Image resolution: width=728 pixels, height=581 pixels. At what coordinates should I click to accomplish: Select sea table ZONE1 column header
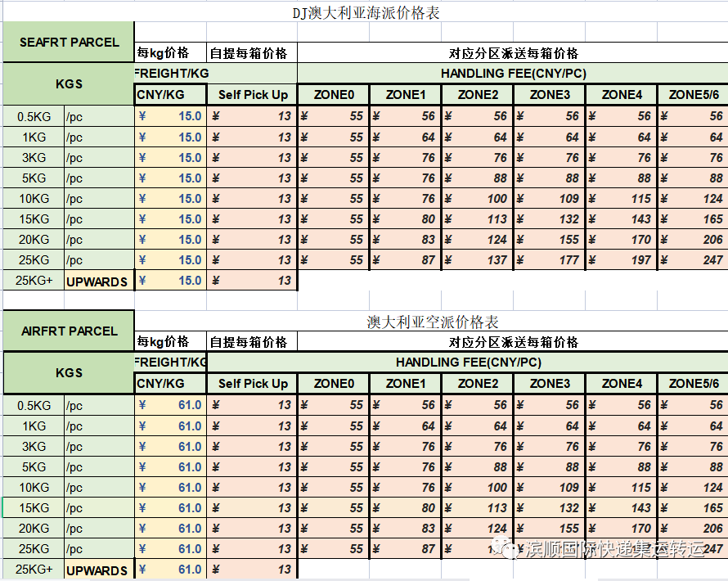coord(406,95)
